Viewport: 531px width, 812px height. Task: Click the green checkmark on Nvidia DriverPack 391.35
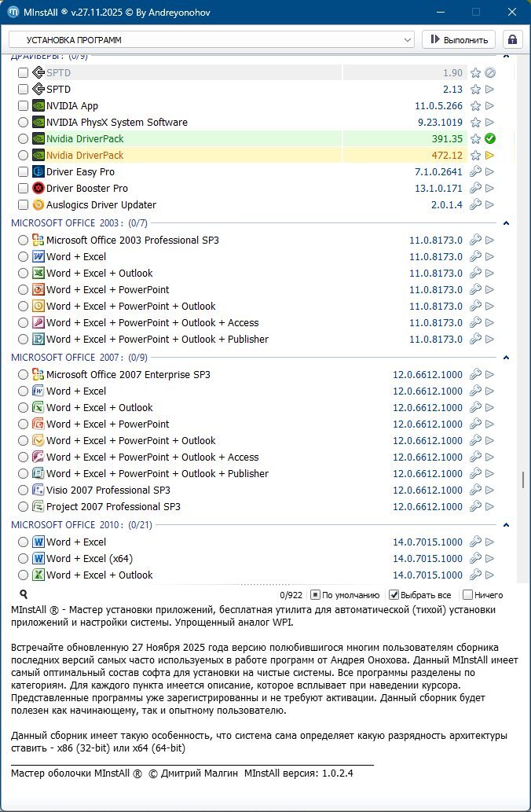coord(490,139)
